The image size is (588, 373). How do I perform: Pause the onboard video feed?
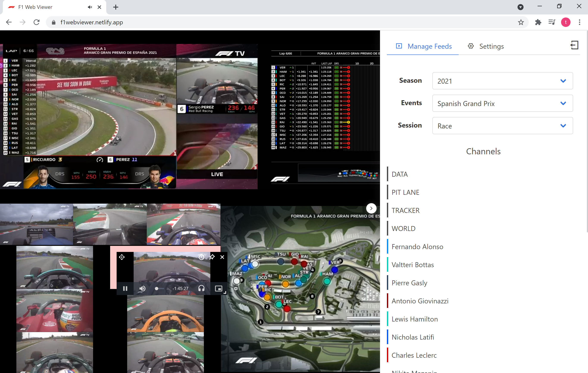(125, 289)
